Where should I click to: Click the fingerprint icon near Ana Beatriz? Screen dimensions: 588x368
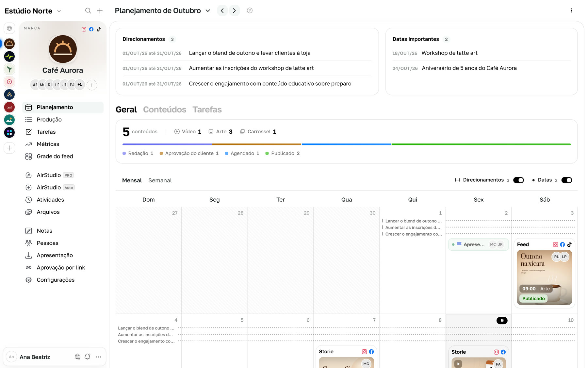(x=77, y=357)
